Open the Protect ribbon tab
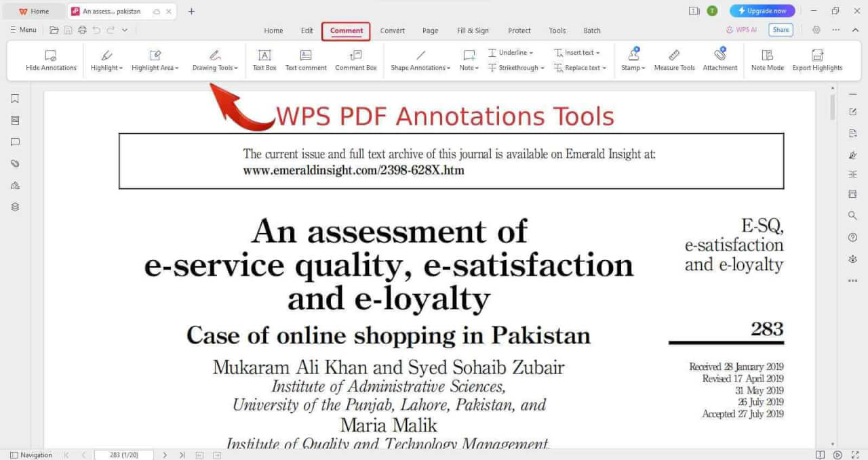Image resolution: width=868 pixels, height=460 pixels. click(x=519, y=30)
